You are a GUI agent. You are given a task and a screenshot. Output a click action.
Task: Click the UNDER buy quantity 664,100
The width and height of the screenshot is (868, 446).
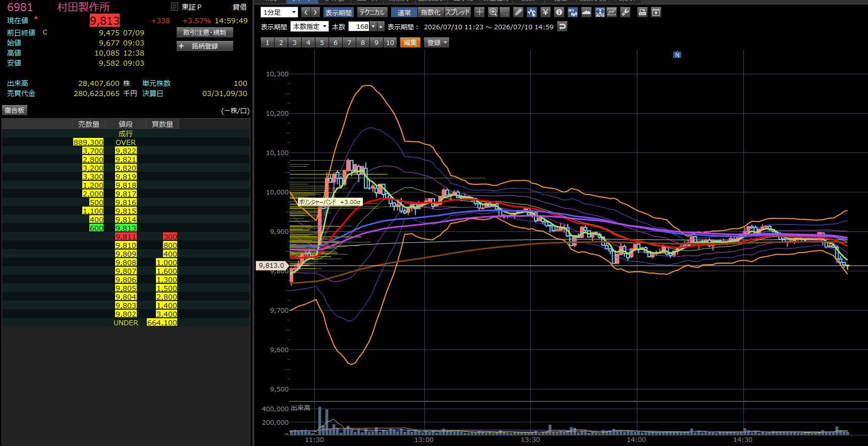click(162, 322)
